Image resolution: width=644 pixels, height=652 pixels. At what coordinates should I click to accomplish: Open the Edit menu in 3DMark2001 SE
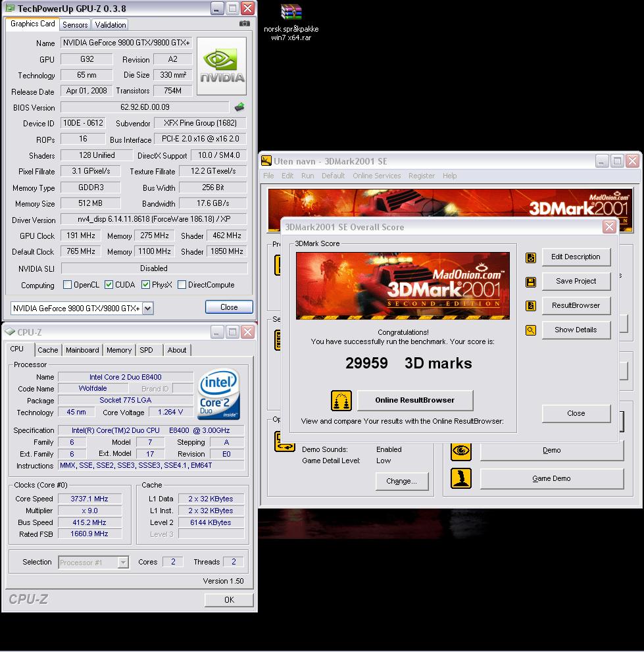[287, 176]
